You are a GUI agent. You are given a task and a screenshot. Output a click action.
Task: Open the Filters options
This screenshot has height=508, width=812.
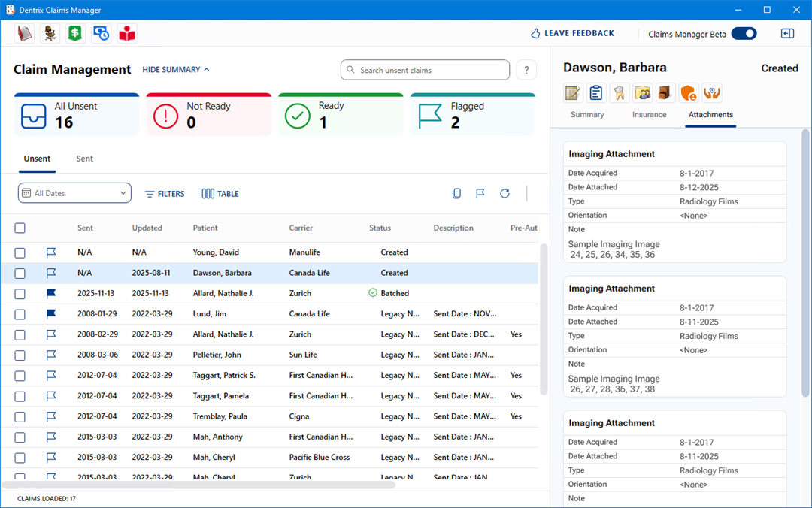[165, 194]
